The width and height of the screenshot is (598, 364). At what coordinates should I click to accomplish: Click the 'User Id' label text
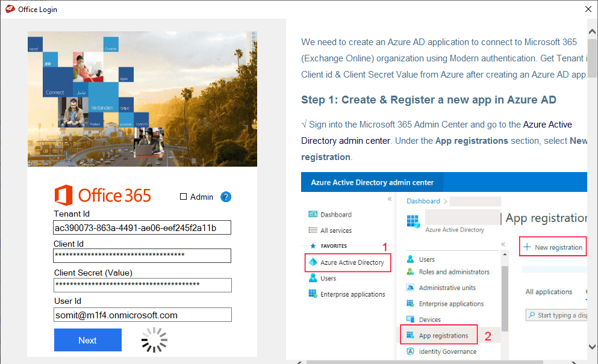(68, 301)
